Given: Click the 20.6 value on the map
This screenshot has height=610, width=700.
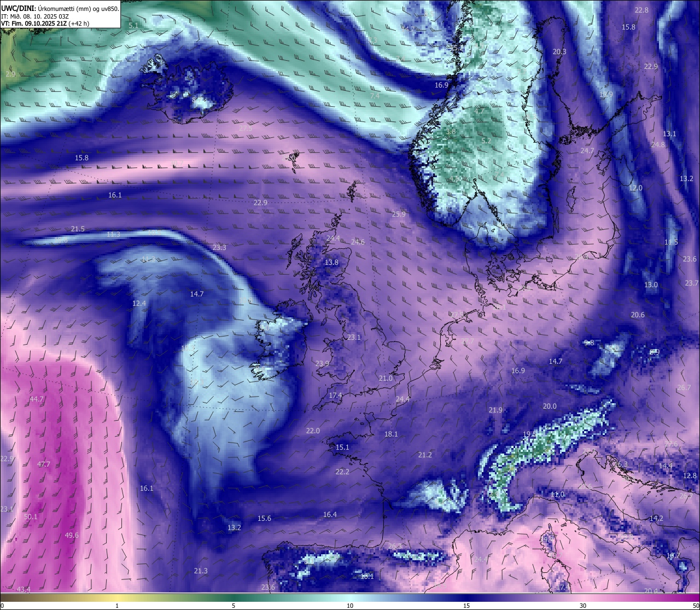Looking at the screenshot, I should [638, 315].
